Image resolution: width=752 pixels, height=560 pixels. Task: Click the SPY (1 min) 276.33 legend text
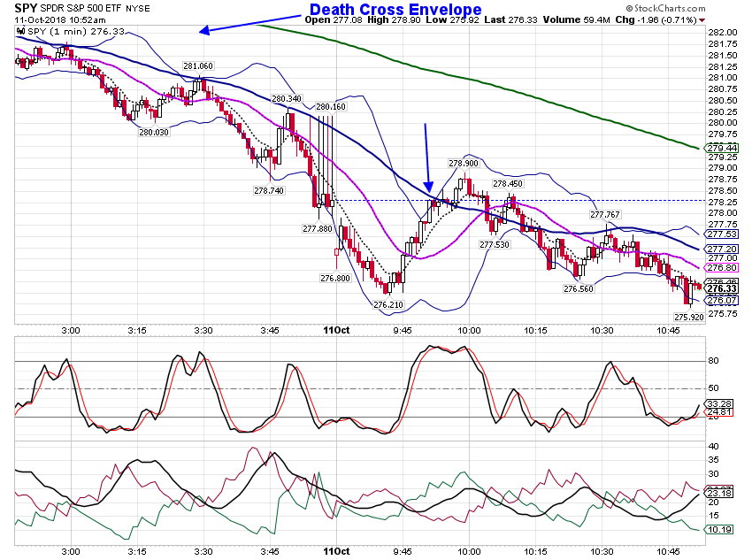(76, 31)
